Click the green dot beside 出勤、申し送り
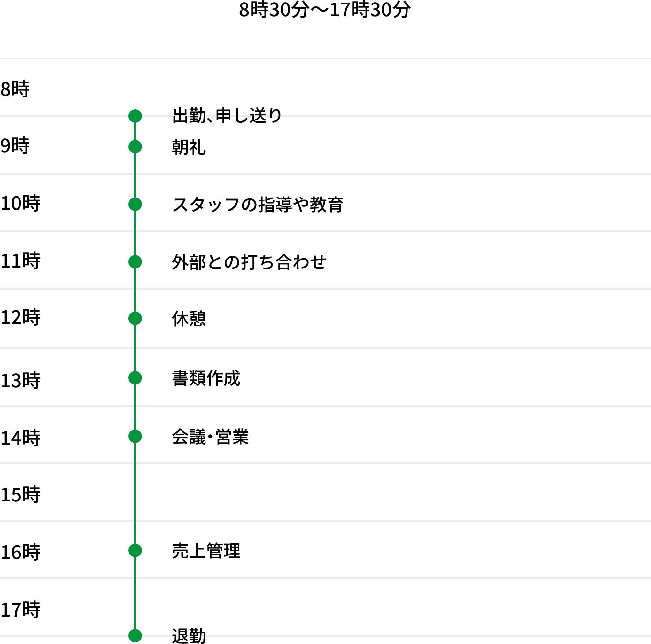Viewport: 651px width, 644px height. (135, 116)
